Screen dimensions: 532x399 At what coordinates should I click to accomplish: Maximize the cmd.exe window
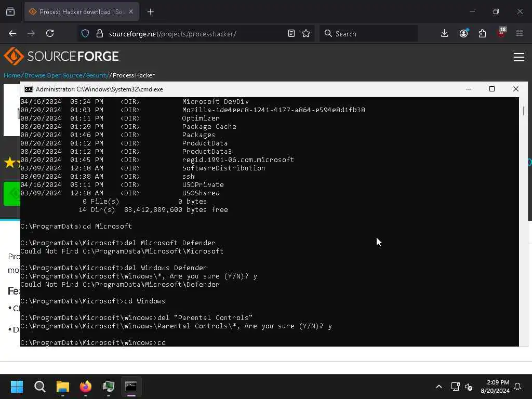pyautogui.click(x=492, y=89)
